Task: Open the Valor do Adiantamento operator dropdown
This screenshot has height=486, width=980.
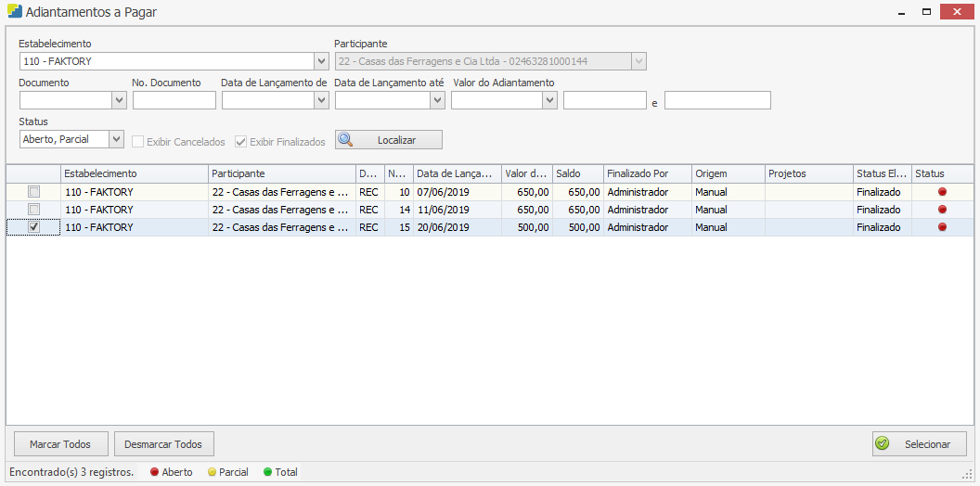Action: [549, 100]
